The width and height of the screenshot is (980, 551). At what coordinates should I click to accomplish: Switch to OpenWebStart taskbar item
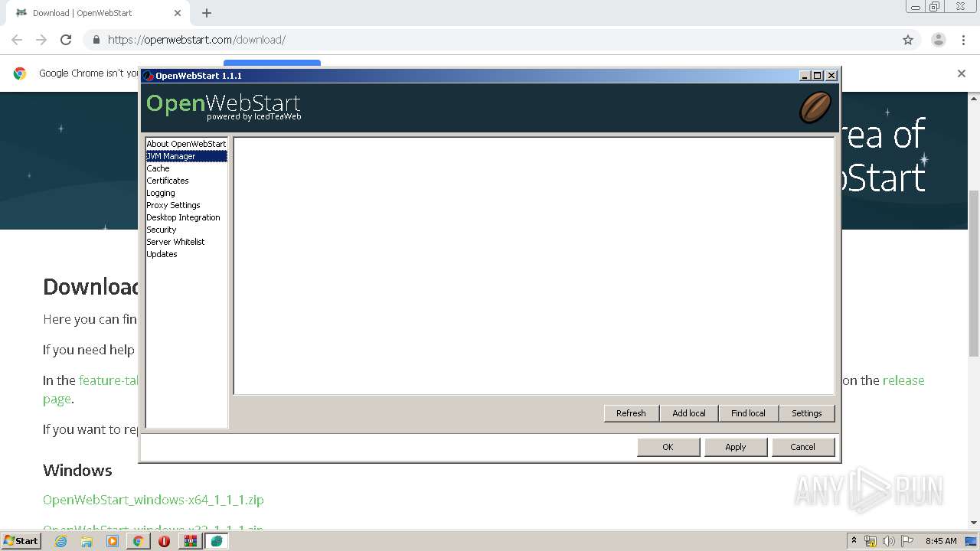pos(217,541)
